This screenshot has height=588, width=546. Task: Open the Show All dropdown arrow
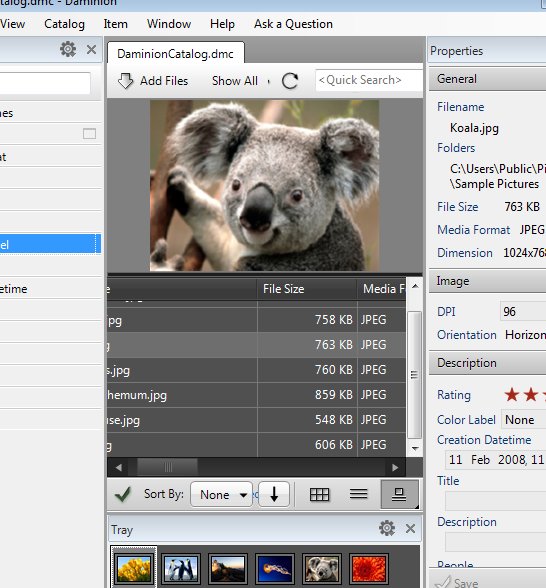[269, 81]
